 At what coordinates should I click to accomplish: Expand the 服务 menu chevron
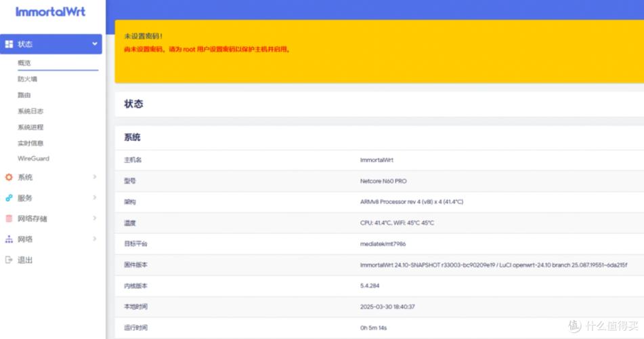[x=94, y=197]
